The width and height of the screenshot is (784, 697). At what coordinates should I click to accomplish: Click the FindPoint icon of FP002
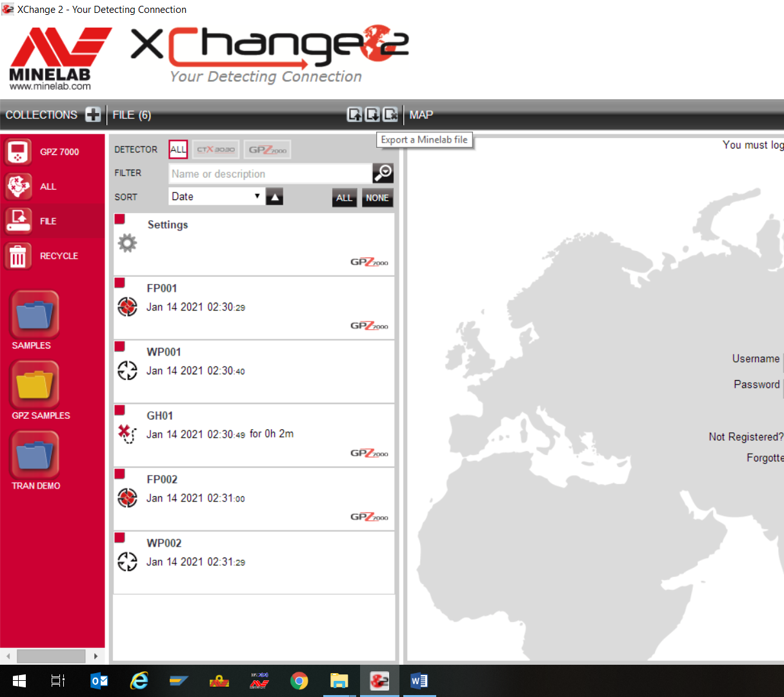[x=127, y=498]
